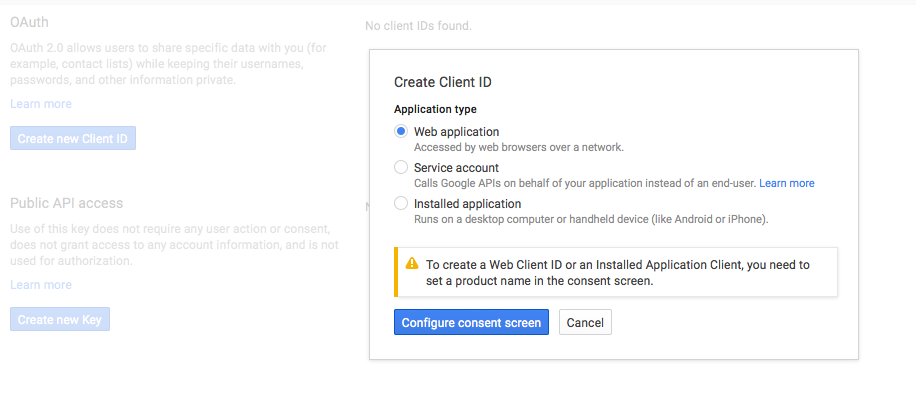
Task: Cancel the Create Client ID dialog
Action: 585,322
